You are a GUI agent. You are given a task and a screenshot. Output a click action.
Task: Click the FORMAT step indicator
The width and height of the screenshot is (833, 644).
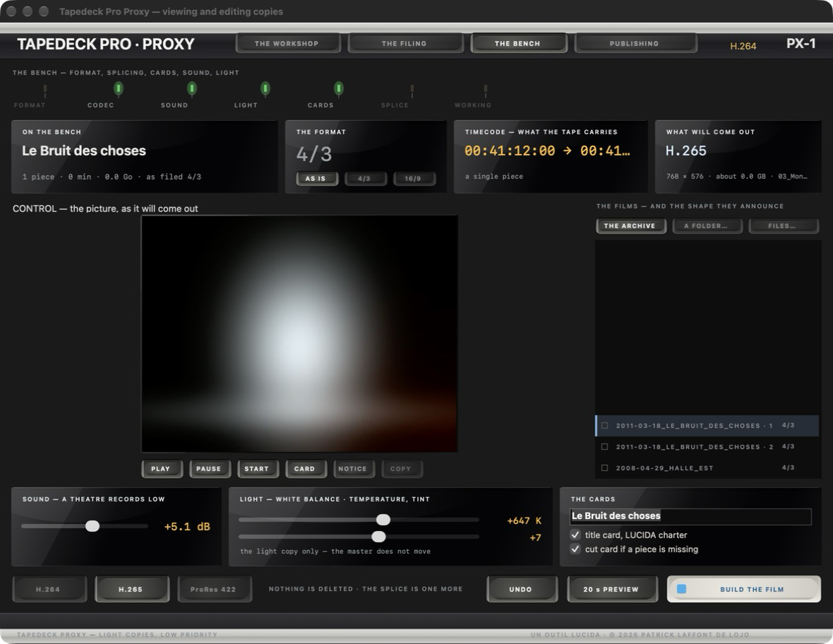point(45,91)
